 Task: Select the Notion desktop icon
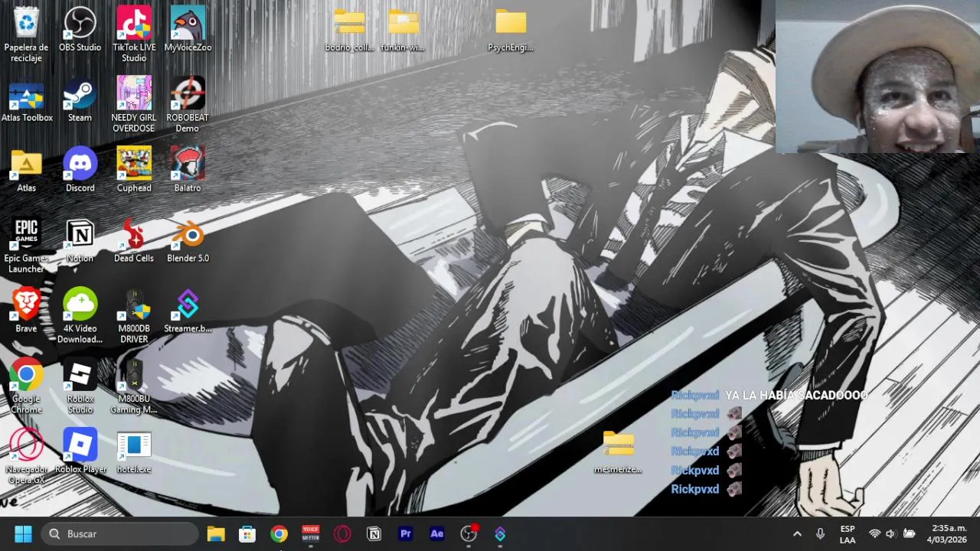click(x=80, y=240)
